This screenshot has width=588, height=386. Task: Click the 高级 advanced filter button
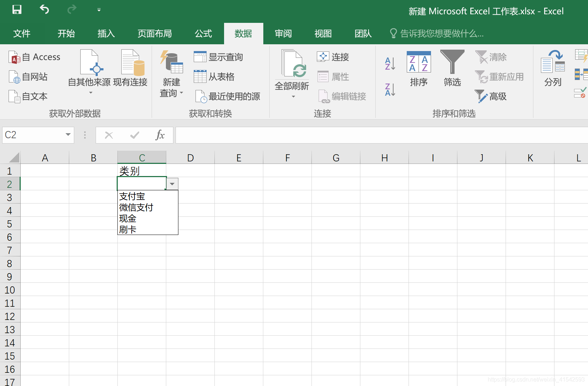pyautogui.click(x=491, y=96)
